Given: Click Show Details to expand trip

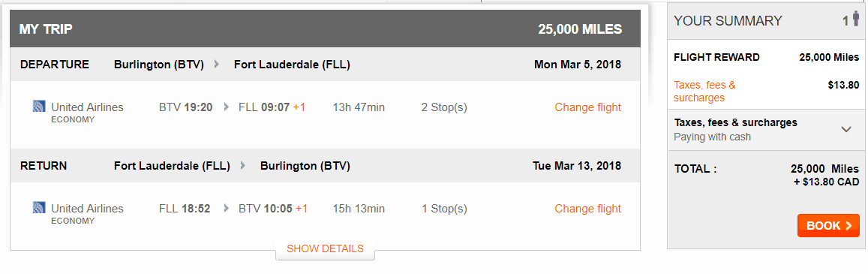Looking at the screenshot, I should click(325, 248).
